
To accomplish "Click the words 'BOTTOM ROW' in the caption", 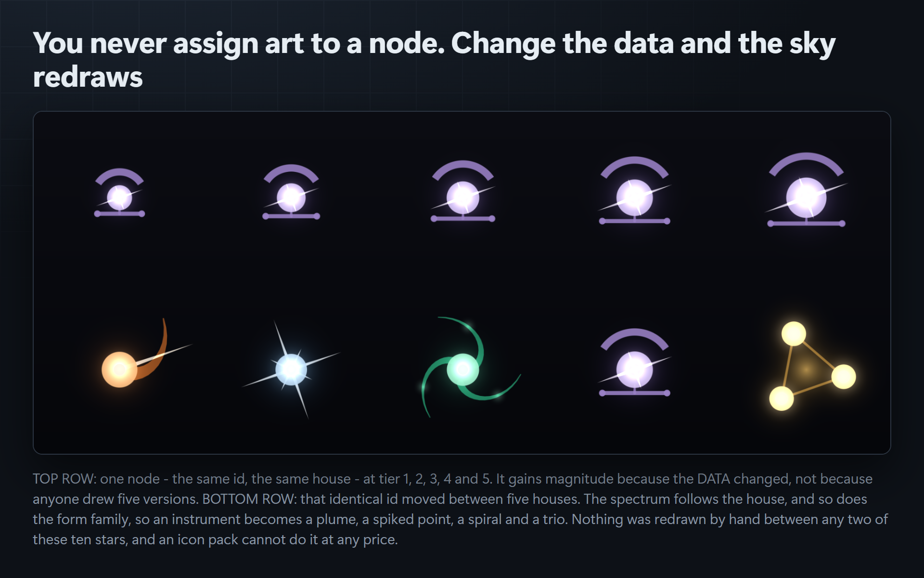I will (x=248, y=499).
